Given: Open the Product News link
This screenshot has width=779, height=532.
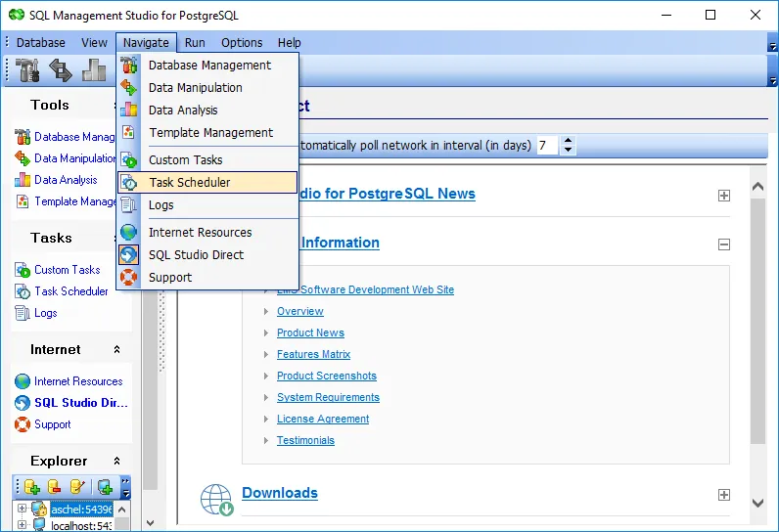Looking at the screenshot, I should tap(310, 332).
